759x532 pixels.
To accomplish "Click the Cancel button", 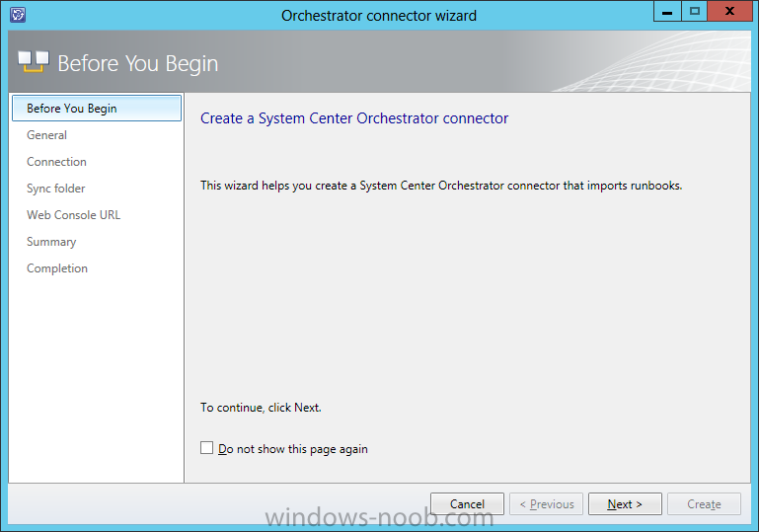I will (x=467, y=504).
